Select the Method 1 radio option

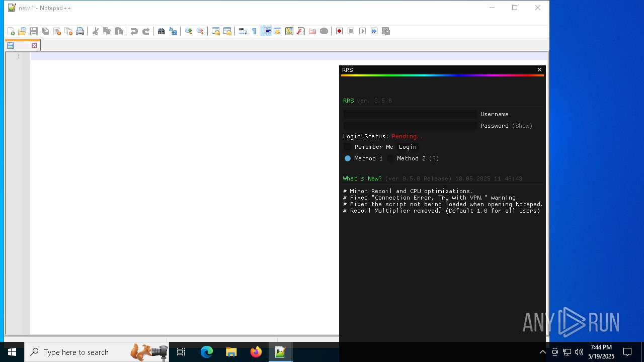(x=348, y=158)
